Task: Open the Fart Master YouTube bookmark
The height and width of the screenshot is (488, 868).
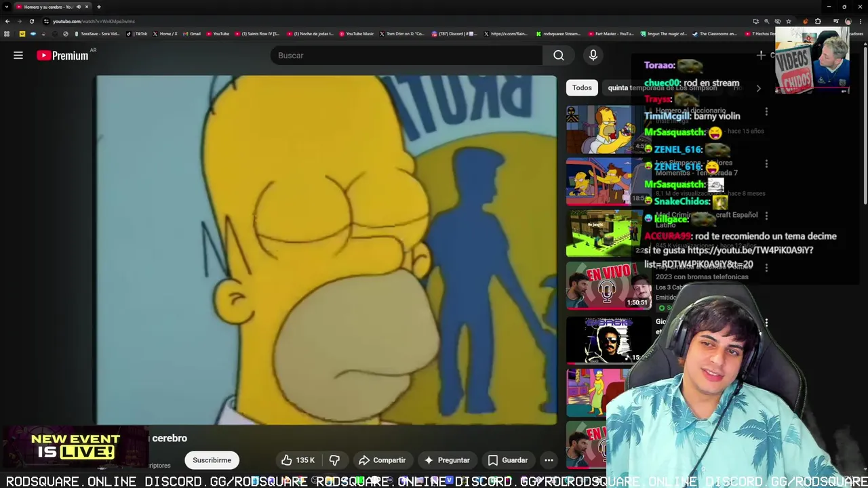Action: point(611,34)
